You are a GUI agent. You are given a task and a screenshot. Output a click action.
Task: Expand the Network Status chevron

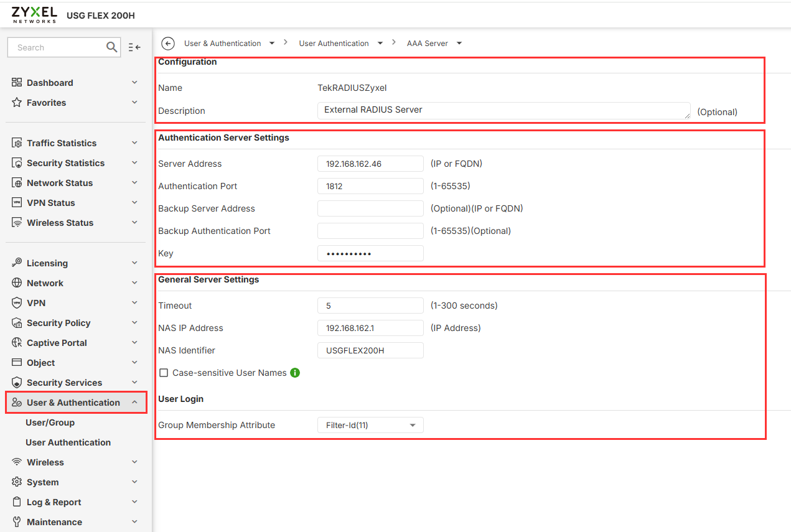(x=134, y=183)
